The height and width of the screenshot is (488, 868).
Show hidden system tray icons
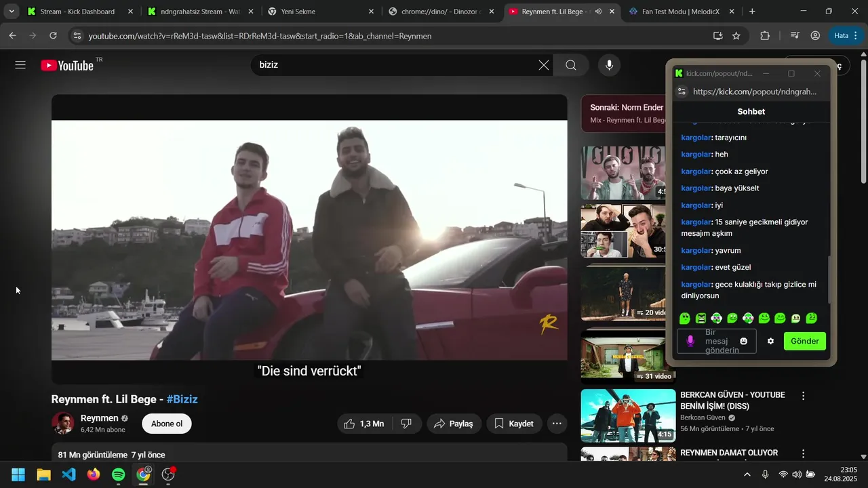tap(747, 474)
